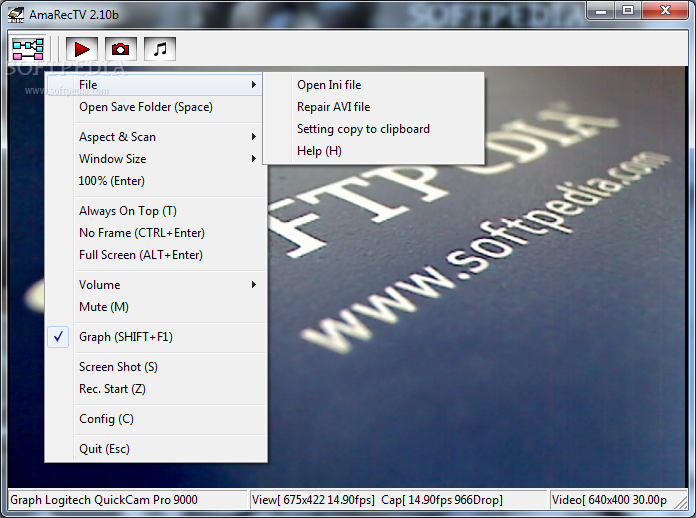Minimize the AmaRecTV window

click(x=601, y=11)
